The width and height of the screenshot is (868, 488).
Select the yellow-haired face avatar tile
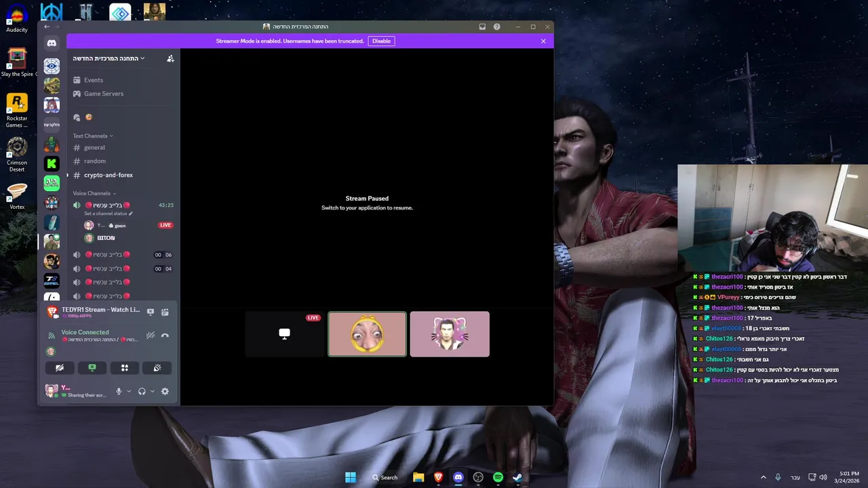(368, 334)
